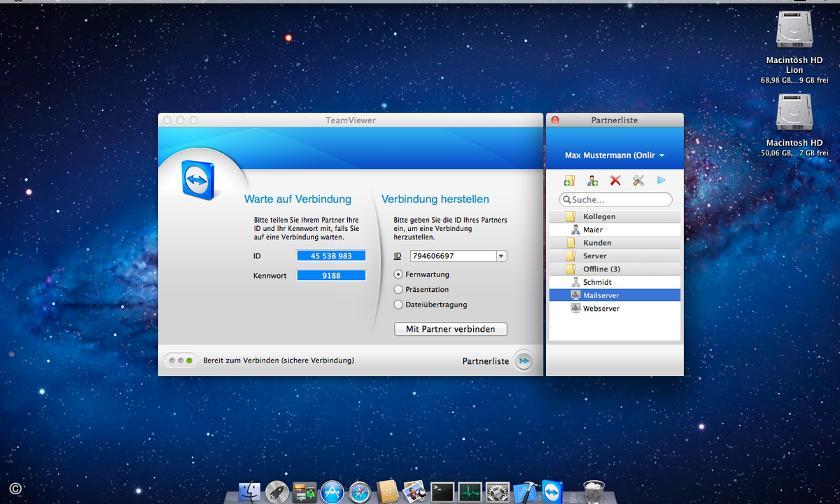Collapse the Offline (3) group
Image resolution: width=840 pixels, height=504 pixels.
pyautogui.click(x=615, y=269)
